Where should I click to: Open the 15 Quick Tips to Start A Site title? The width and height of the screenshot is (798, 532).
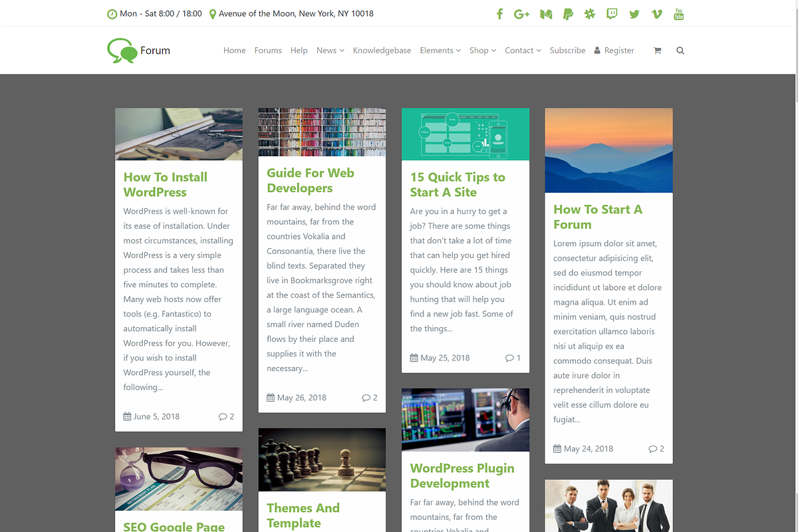458,185
